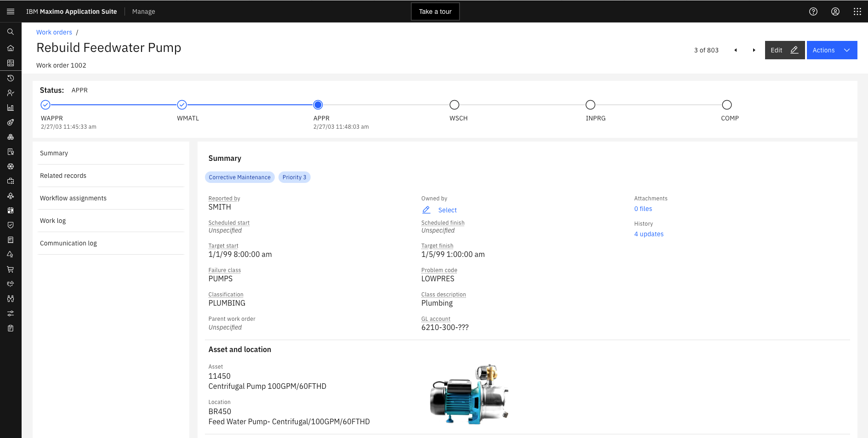Click the centrifugal pump asset image
868x438 pixels.
[x=469, y=394]
